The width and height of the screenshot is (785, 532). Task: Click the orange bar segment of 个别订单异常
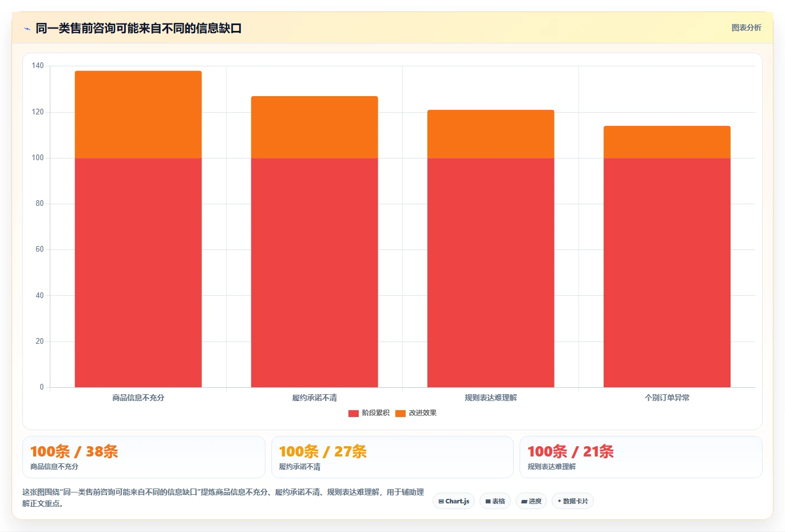(667, 142)
